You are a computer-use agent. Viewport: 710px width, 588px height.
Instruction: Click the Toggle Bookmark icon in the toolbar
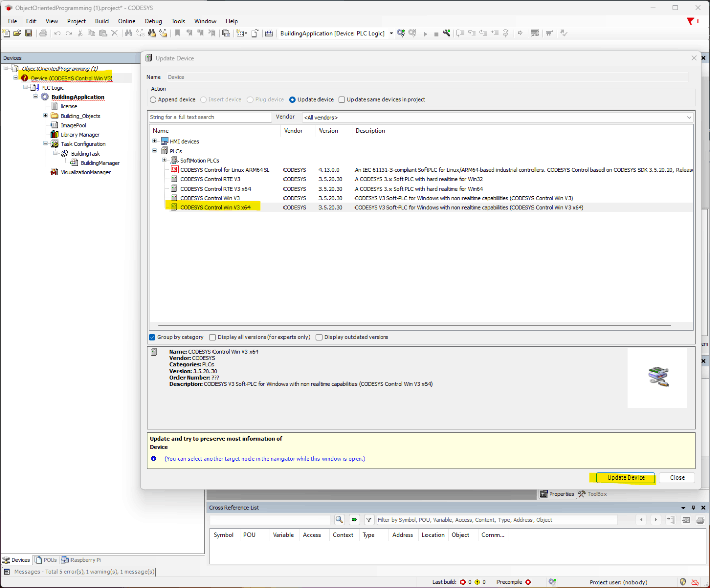pyautogui.click(x=177, y=33)
